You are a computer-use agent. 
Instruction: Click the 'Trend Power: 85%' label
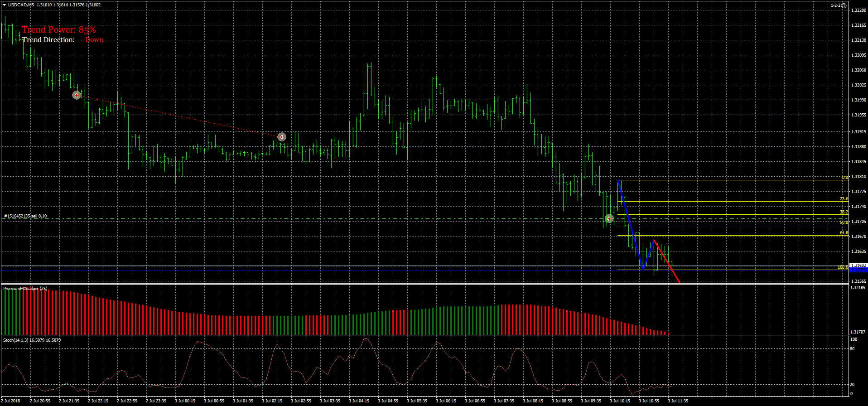59,29
